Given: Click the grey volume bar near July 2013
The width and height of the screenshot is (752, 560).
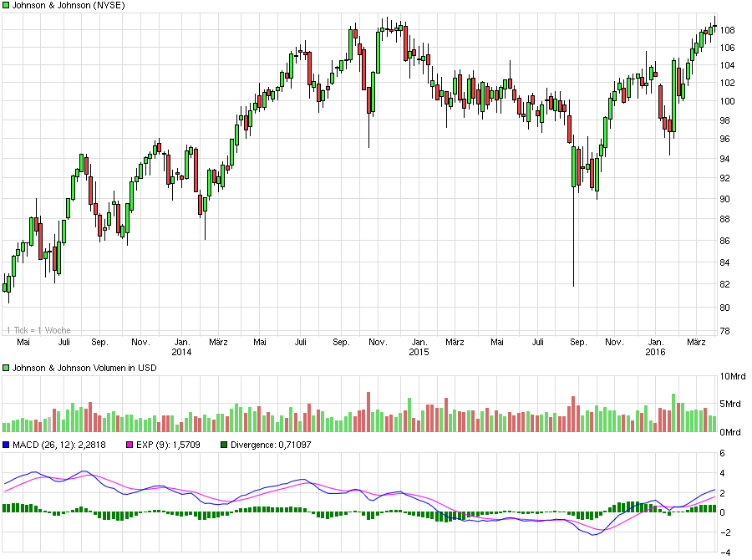Looking at the screenshot, I should click(x=49, y=425).
